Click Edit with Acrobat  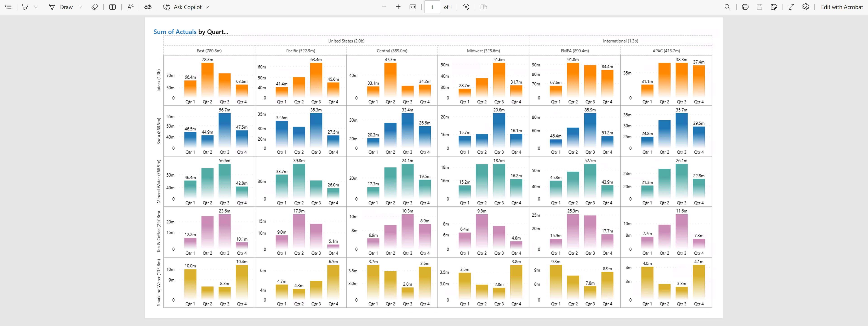841,7
